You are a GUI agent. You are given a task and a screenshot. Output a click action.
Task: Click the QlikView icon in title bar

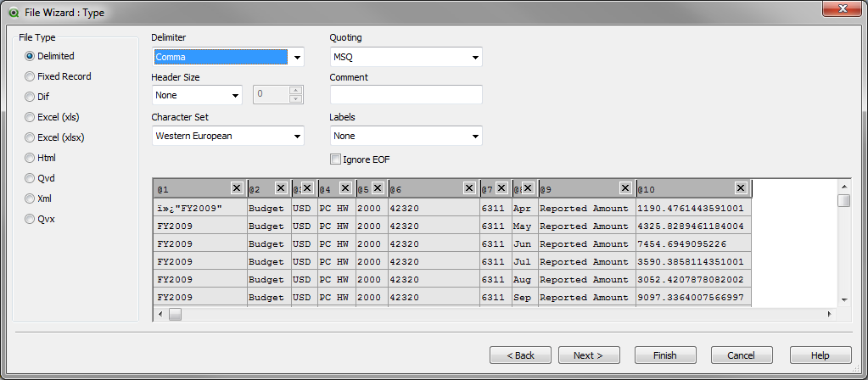click(14, 12)
